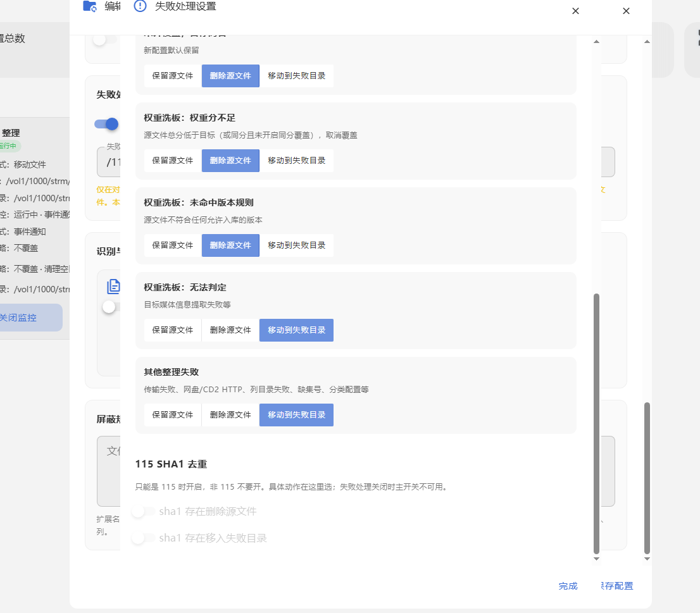Click the outer scrollbar down arrow
This screenshot has height=613, width=700.
point(647,559)
